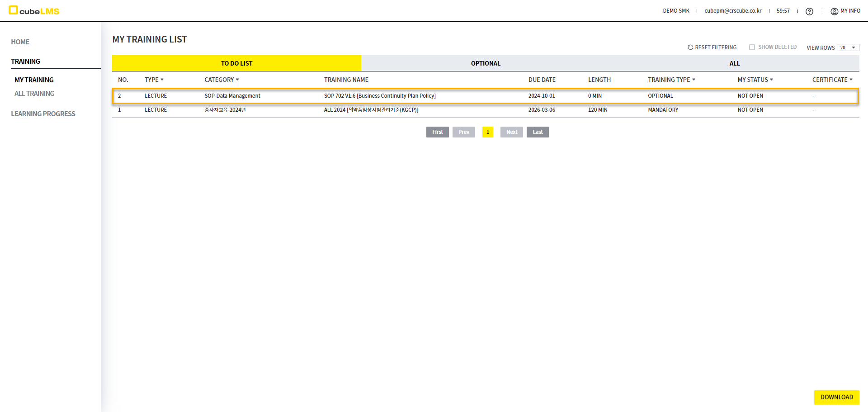Viewport: 868px width, 412px height.
Task: Expand the Category column filter
Action: point(237,80)
